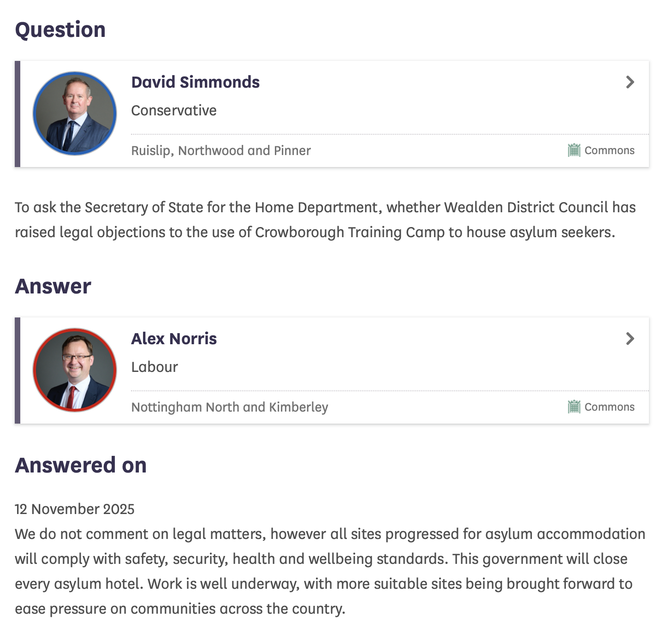Select the Nottingham North and Kimberley constituency
The height and width of the screenshot is (634, 672).
click(x=230, y=407)
